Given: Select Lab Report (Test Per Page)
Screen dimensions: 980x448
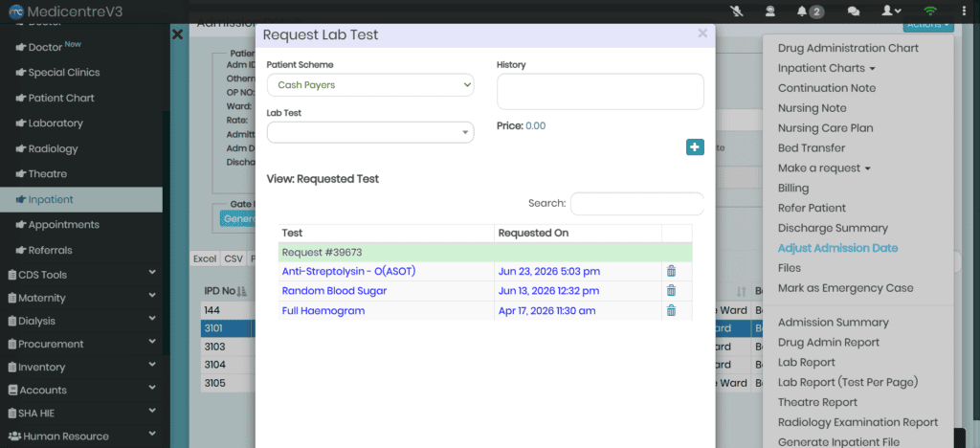Looking at the screenshot, I should point(848,382).
